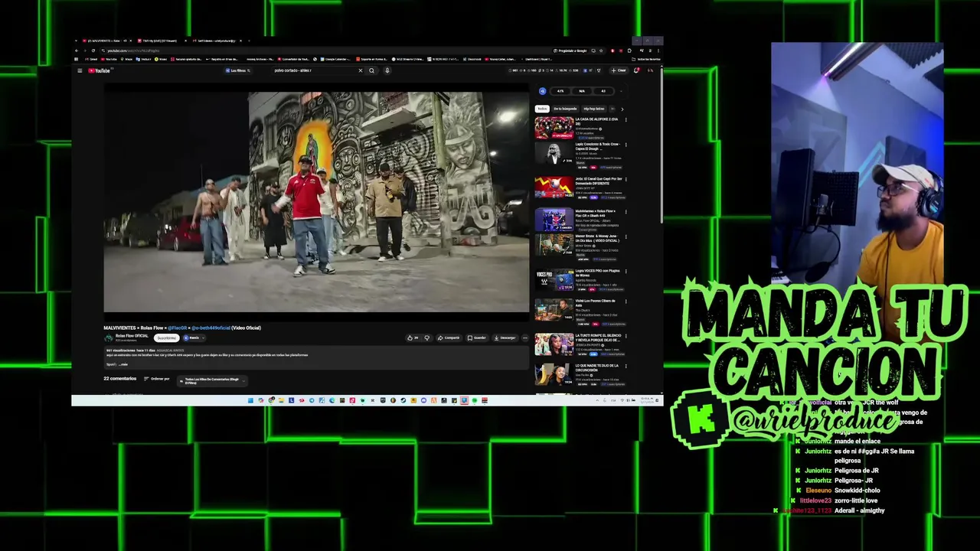Open the comment topics filter dropdown

pyautogui.click(x=212, y=380)
